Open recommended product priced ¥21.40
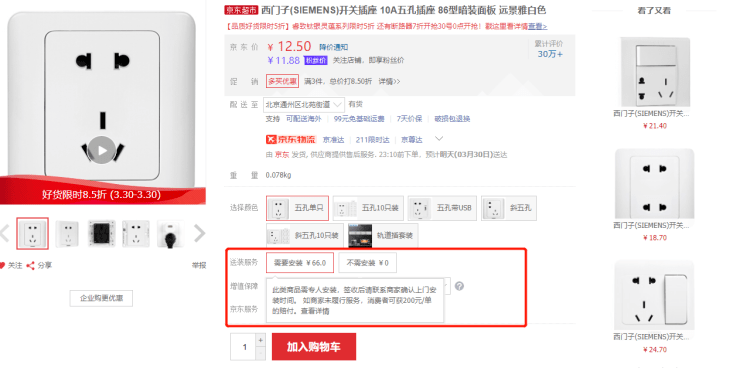Image resolution: width=740 pixels, height=368 pixels. click(655, 71)
